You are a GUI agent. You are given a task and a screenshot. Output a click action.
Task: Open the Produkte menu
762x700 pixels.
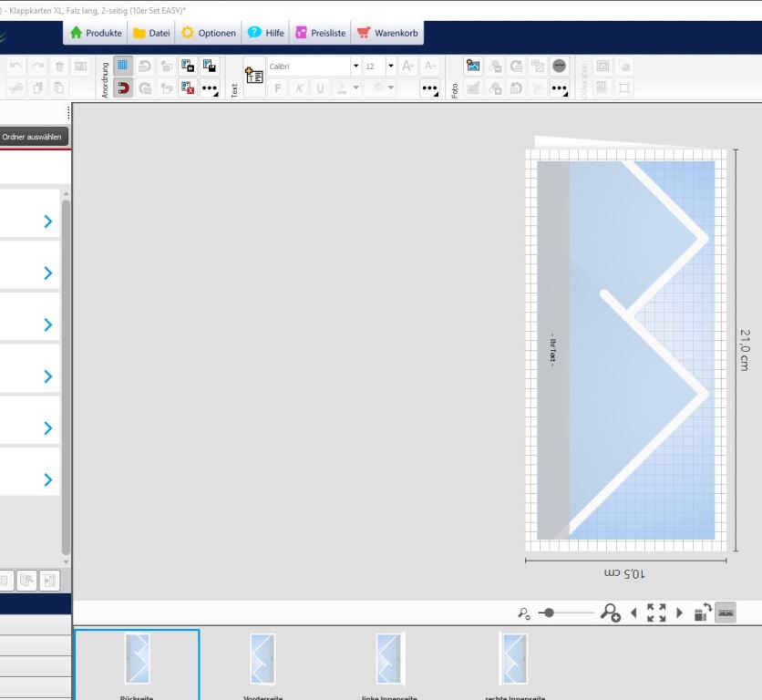coord(96,34)
